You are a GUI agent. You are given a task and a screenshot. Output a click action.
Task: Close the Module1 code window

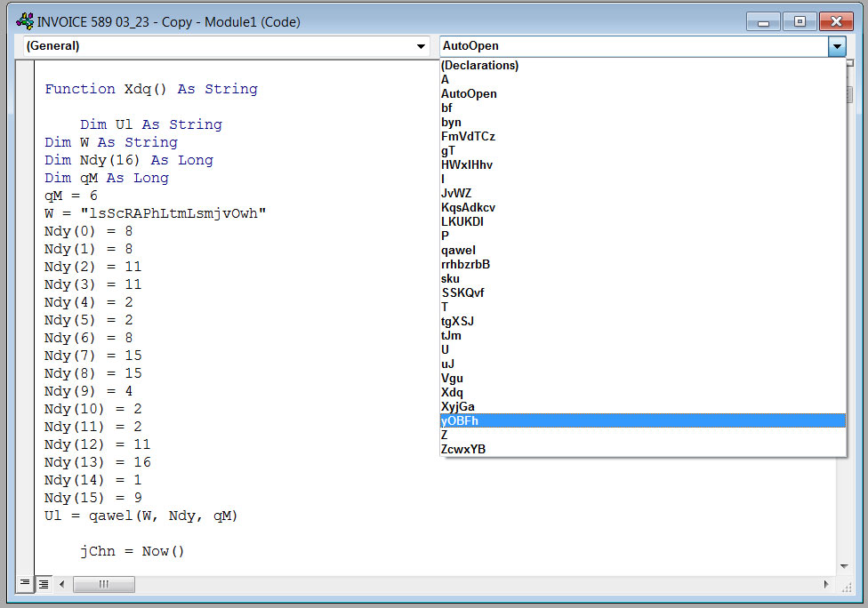click(837, 22)
